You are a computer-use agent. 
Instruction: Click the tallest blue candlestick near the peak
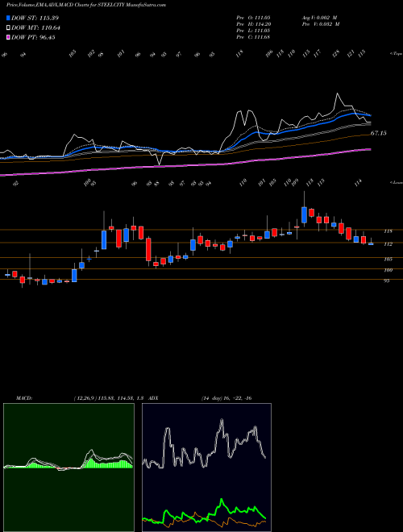(305, 214)
